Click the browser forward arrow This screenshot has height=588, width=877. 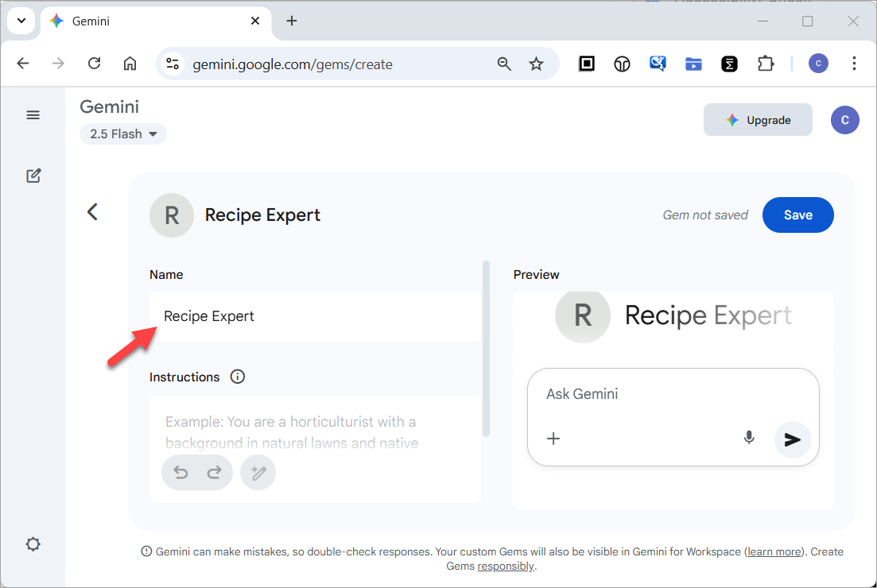point(58,63)
